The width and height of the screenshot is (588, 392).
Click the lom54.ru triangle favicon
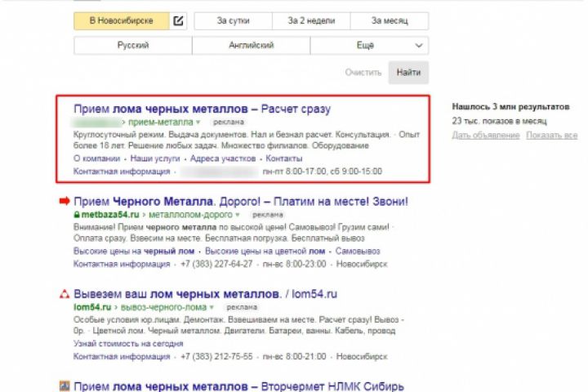point(65,294)
